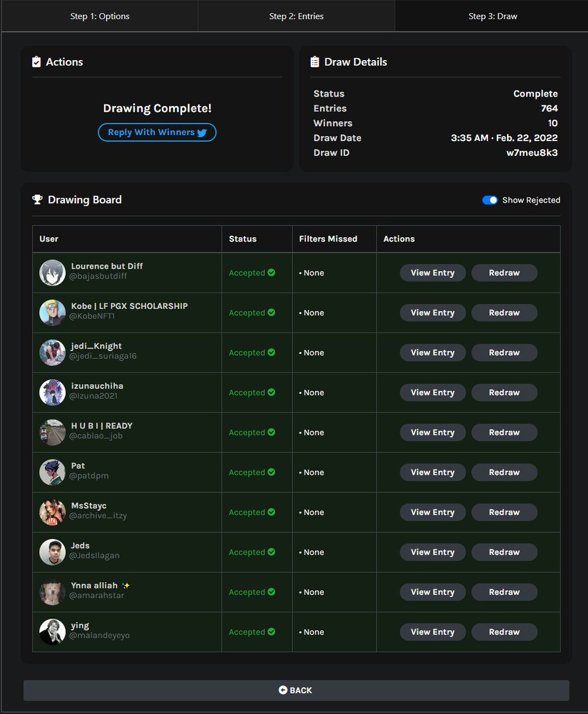Image resolution: width=588 pixels, height=714 pixels.
Task: Redraw the Pat winner
Action: [x=505, y=472]
